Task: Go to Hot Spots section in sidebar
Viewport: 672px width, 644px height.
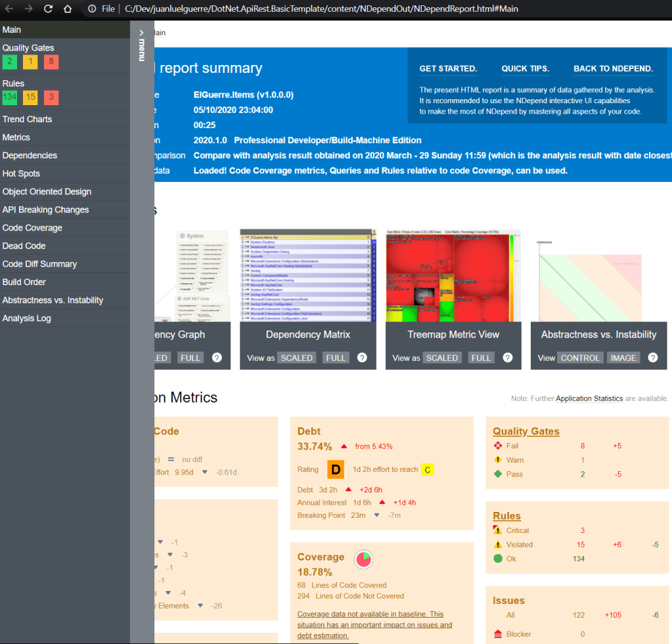Action: click(21, 173)
